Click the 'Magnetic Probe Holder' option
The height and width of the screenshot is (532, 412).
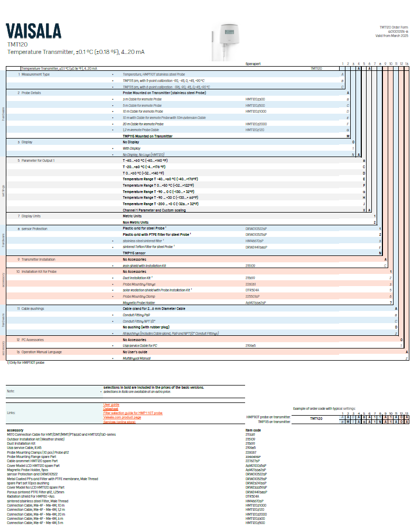click(139, 302)
